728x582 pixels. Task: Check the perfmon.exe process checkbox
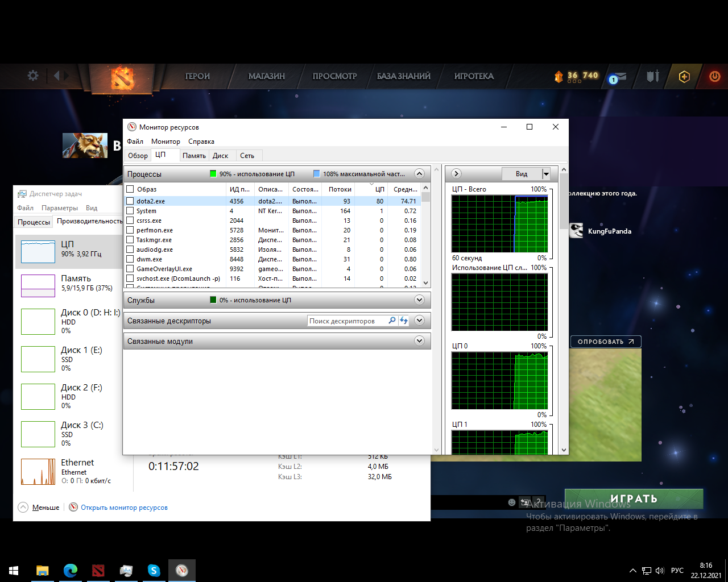coord(130,230)
